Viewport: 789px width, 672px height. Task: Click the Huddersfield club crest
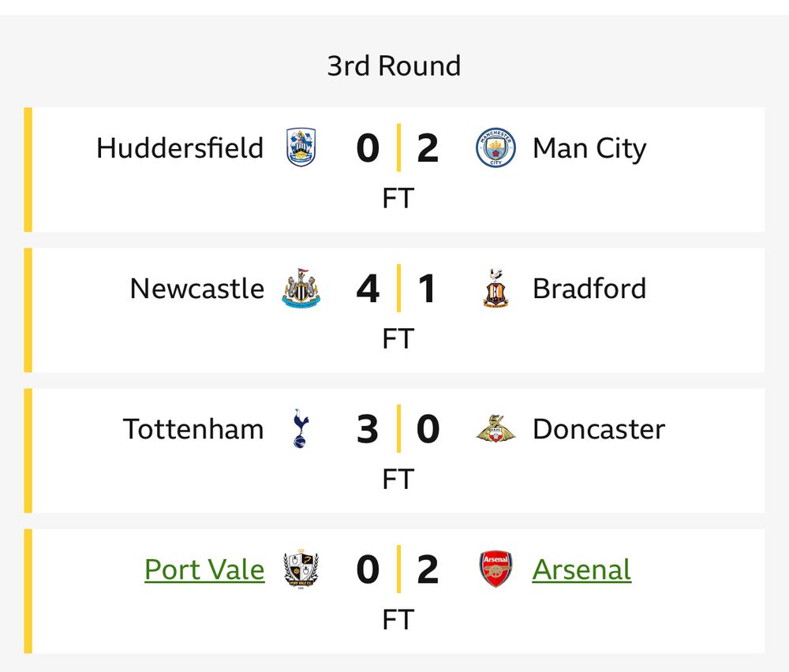301,148
